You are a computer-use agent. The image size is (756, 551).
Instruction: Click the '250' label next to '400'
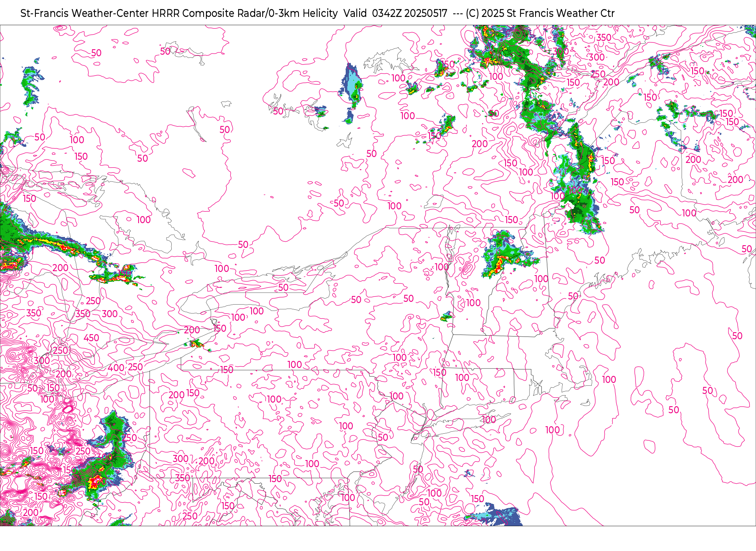coord(135,367)
